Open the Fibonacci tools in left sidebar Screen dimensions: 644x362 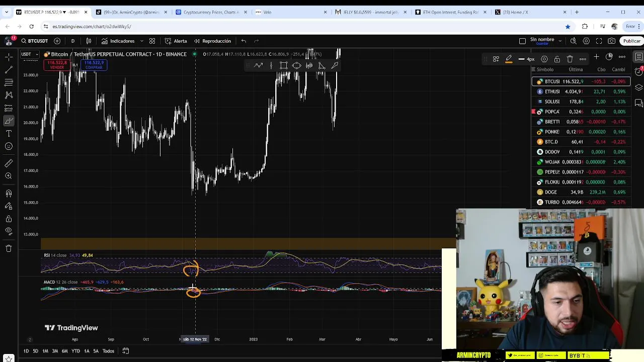9,82
